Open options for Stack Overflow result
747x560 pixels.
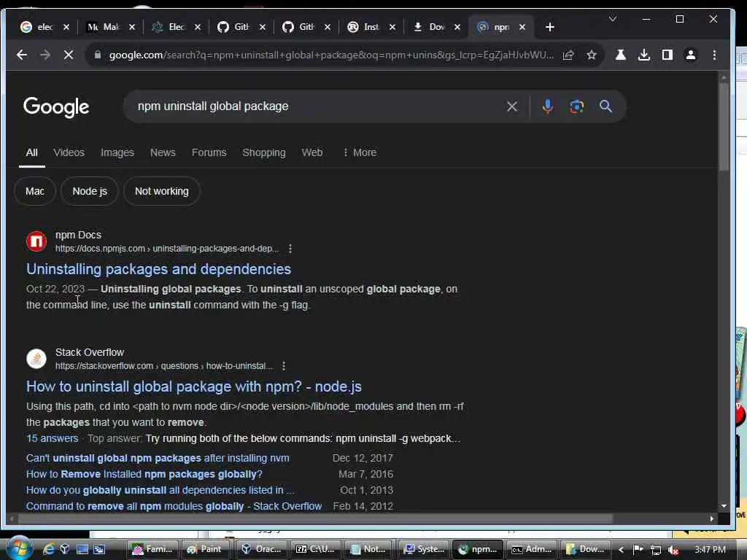point(284,366)
